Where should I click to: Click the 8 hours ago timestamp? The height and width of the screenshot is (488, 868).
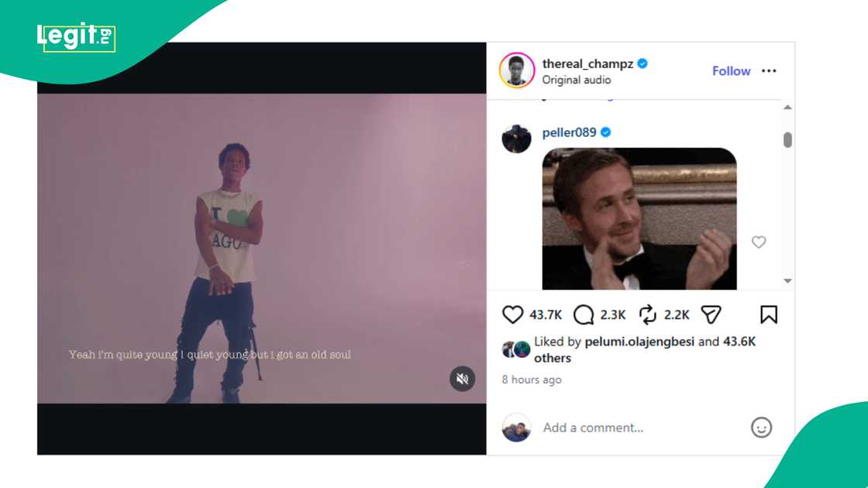point(532,380)
